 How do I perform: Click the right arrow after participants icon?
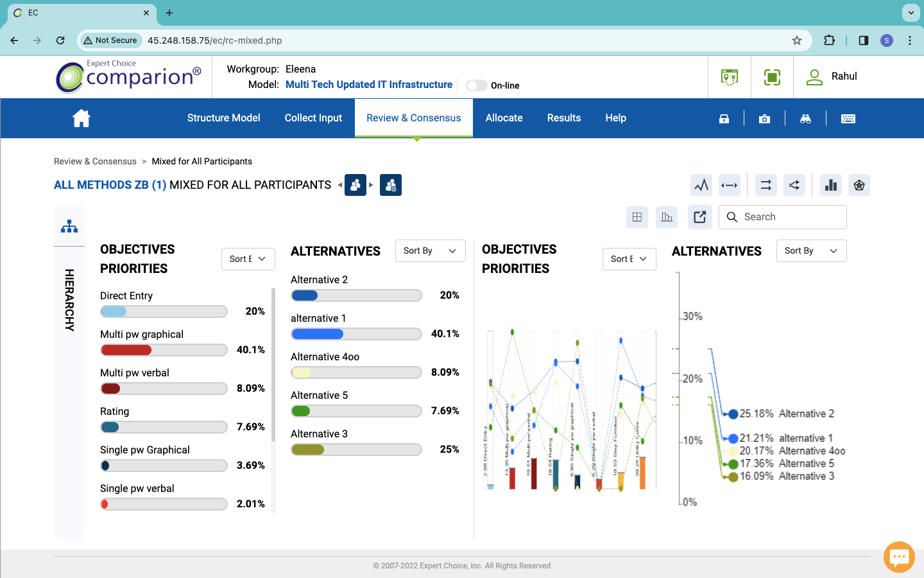[x=371, y=185]
